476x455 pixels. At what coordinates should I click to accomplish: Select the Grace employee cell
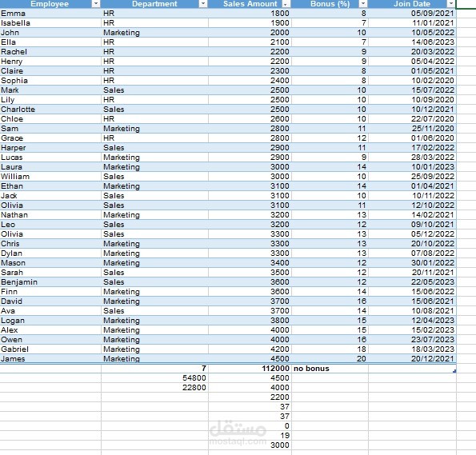[x=50, y=138]
